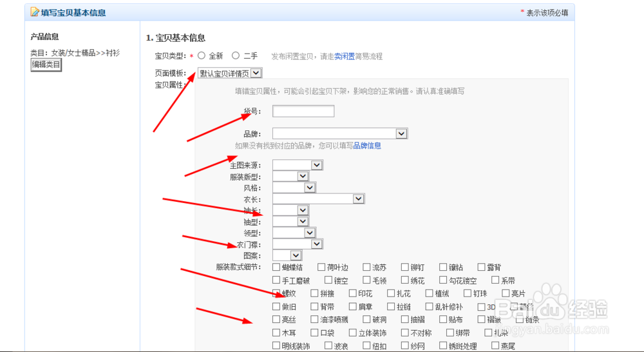Check the 系带 checkbox
Screen dimensions: 644x352
(495, 280)
